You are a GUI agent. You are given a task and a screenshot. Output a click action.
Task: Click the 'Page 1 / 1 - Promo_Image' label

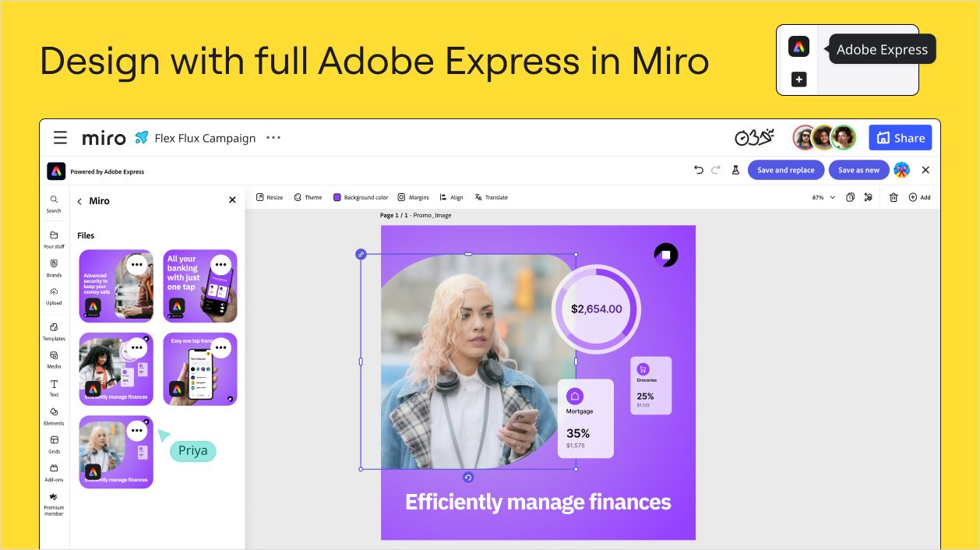click(415, 215)
